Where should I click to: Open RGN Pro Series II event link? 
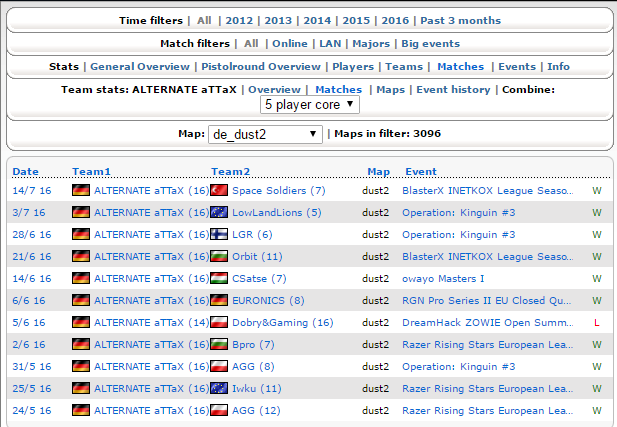(486, 301)
